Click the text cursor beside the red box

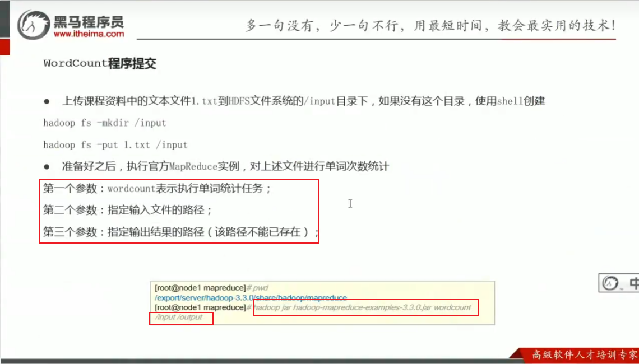pyautogui.click(x=350, y=204)
